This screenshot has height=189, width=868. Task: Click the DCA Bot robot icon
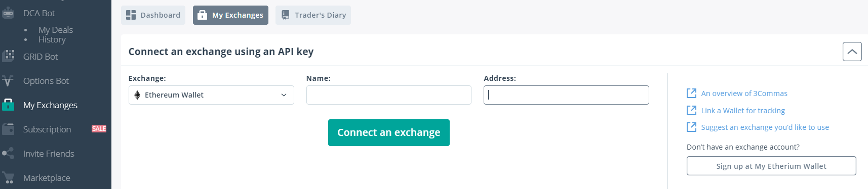pyautogui.click(x=8, y=13)
